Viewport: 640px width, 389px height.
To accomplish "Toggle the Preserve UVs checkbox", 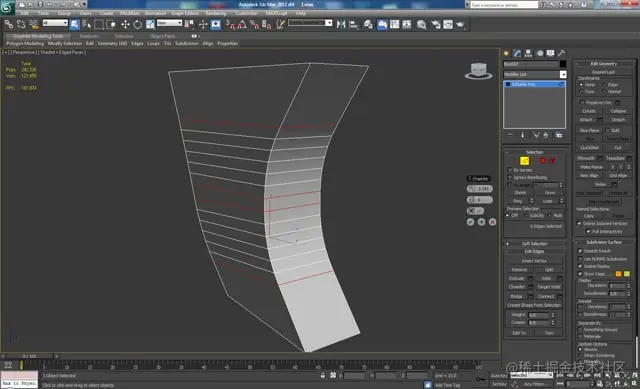I will (582, 102).
